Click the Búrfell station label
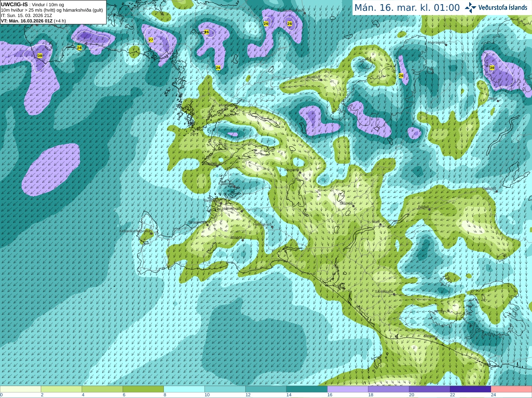Viewport: 532px width, 398px height. pos(423,206)
